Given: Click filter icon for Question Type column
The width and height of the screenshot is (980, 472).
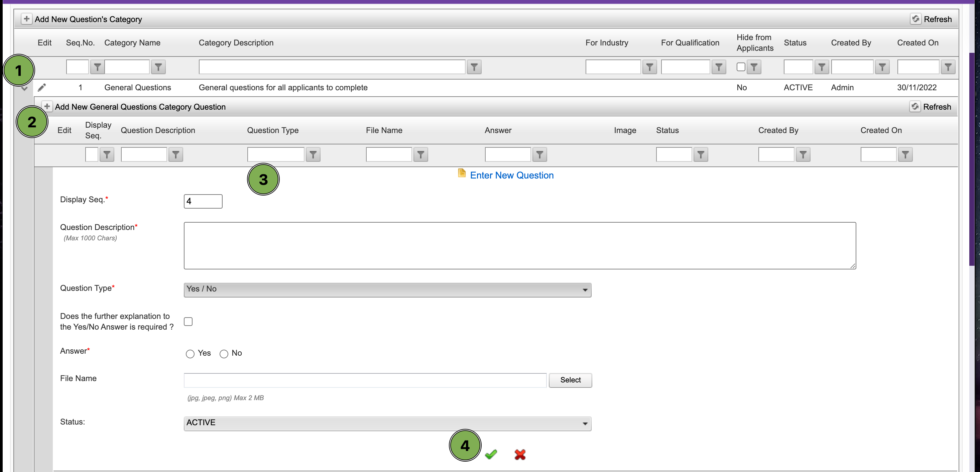Looking at the screenshot, I should pyautogui.click(x=313, y=155).
